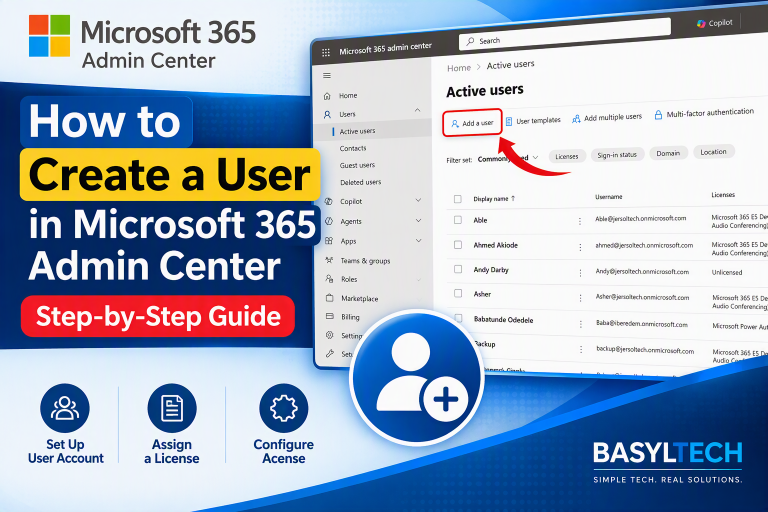The image size is (768, 512).
Task: Click the email Able@jersoltech.onmicrosoft.com
Action: point(640,219)
